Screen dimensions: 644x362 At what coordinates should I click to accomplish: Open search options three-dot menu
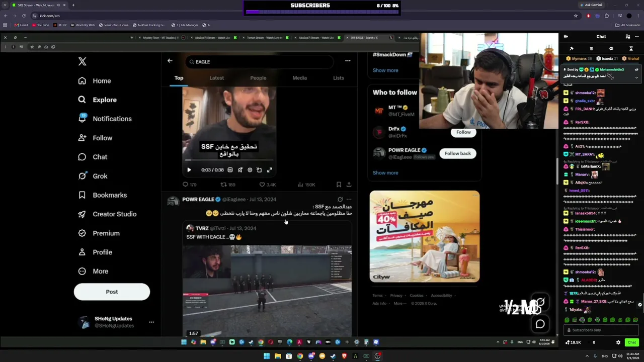(x=348, y=61)
